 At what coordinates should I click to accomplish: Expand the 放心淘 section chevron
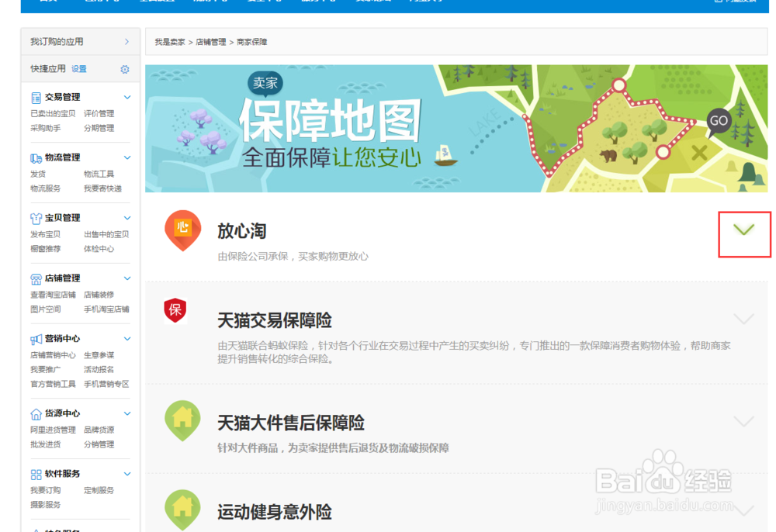744,230
